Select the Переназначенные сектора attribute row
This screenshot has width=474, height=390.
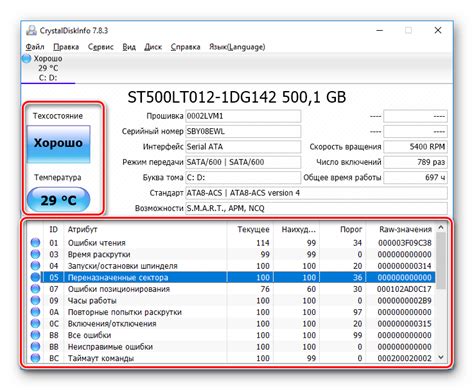tap(238, 277)
